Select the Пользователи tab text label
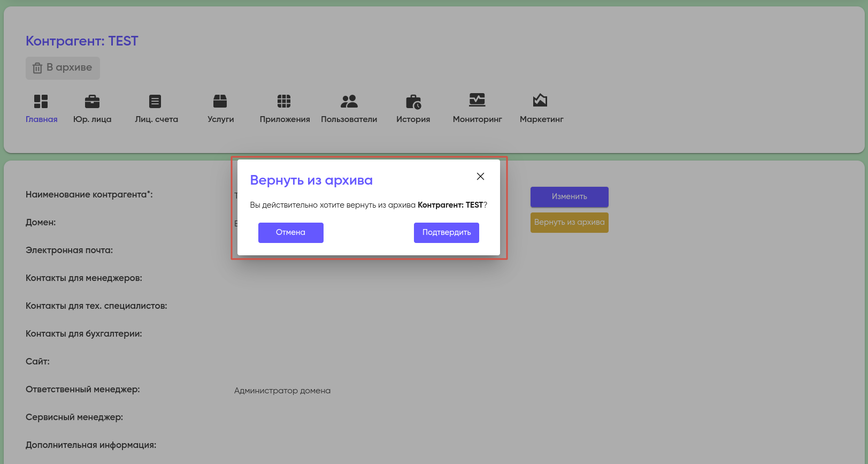Image resolution: width=868 pixels, height=464 pixels. pos(349,119)
